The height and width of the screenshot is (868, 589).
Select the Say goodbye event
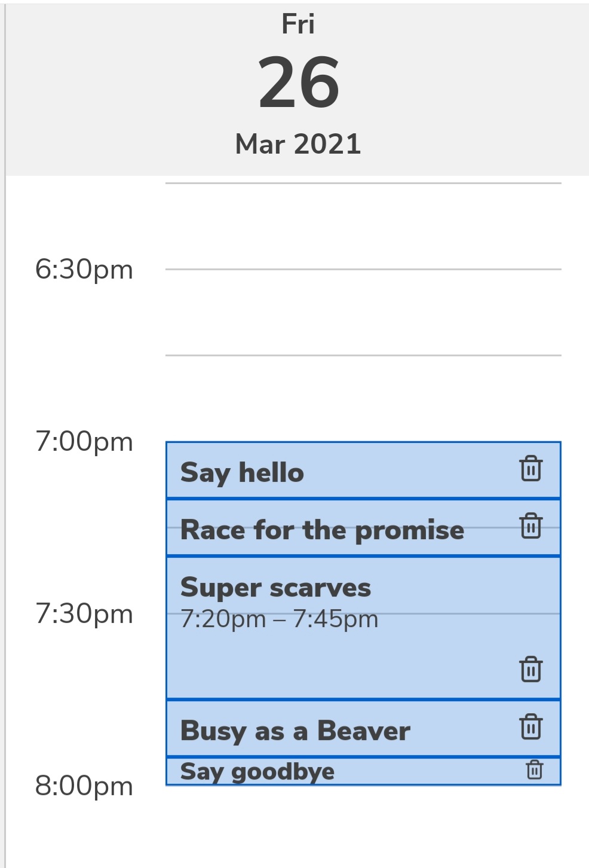(x=257, y=771)
